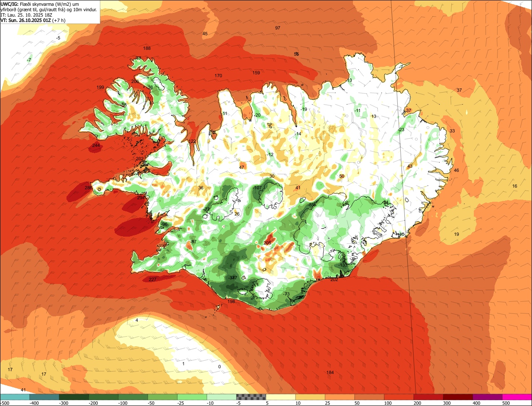Click the map value '-87' in southwest Iceland
This screenshot has width=532, height=406.
pyautogui.click(x=193, y=242)
